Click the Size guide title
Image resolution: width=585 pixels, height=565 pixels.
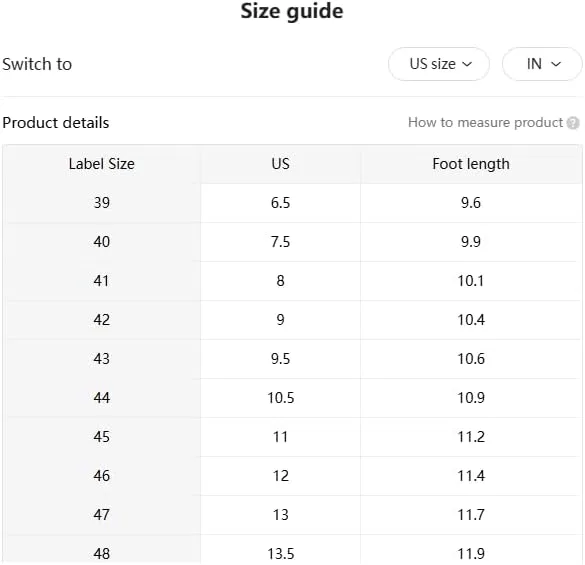[292, 11]
